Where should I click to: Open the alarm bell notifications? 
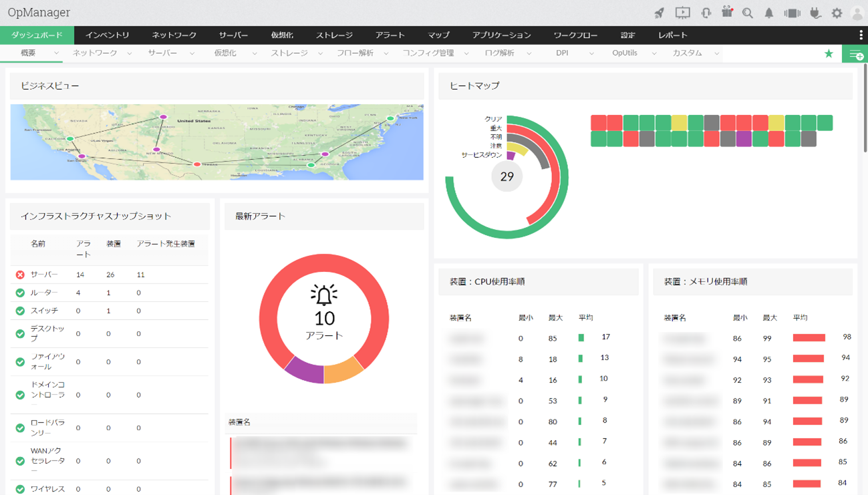point(769,13)
